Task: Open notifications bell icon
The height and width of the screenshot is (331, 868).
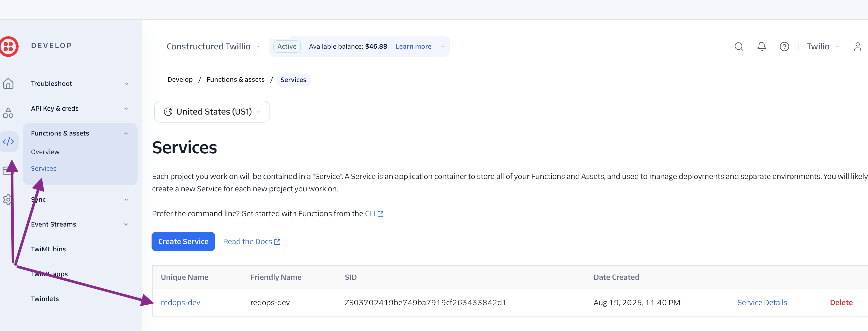Action: tap(761, 47)
